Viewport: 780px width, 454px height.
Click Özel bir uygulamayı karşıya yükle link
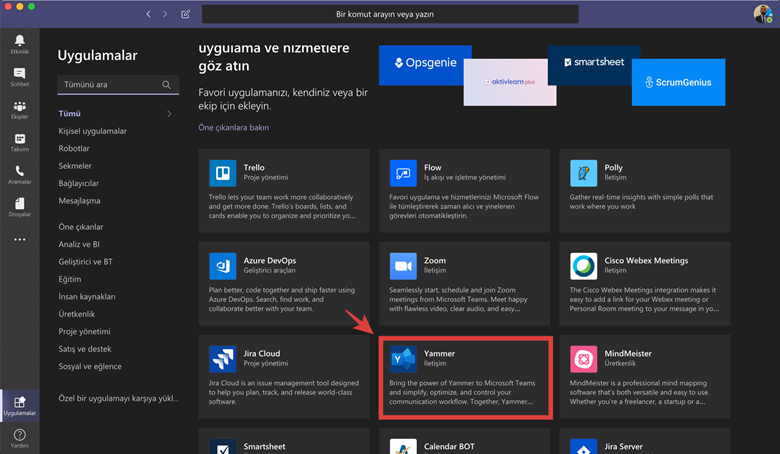tap(118, 398)
